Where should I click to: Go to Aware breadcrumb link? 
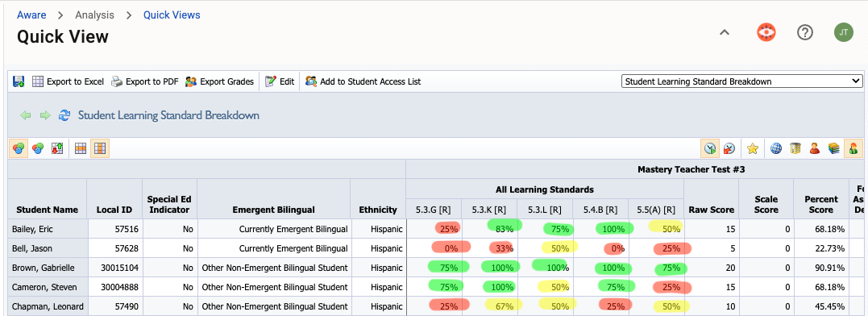coord(31,15)
